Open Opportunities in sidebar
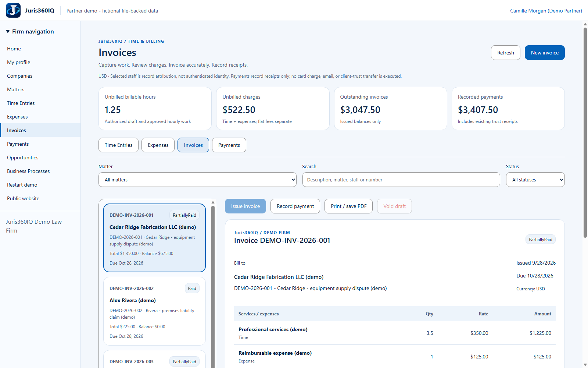This screenshot has height=368, width=588. (x=40, y=158)
